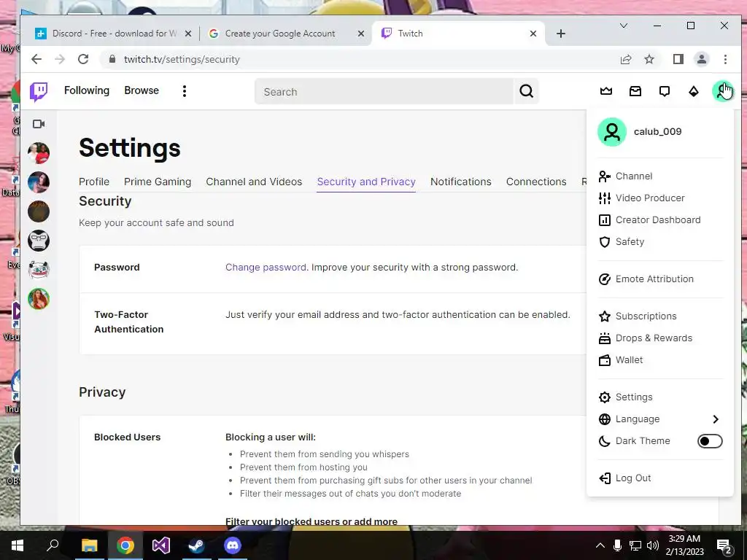The width and height of the screenshot is (747, 560).
Task: Click the twitch.tv address bar
Action: point(357,59)
